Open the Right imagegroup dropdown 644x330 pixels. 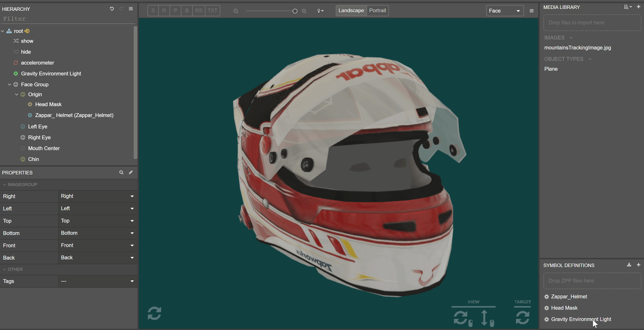point(98,196)
